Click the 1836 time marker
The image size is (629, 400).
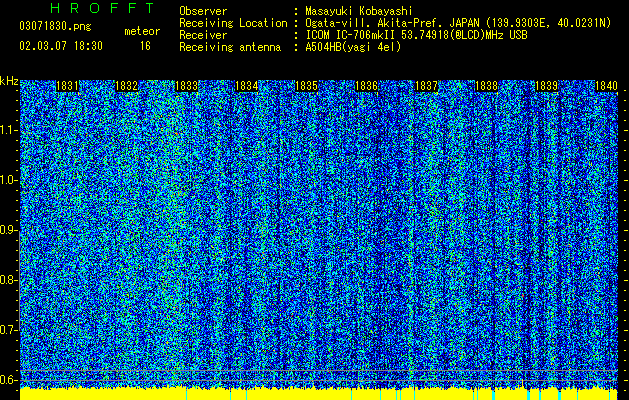tap(367, 86)
